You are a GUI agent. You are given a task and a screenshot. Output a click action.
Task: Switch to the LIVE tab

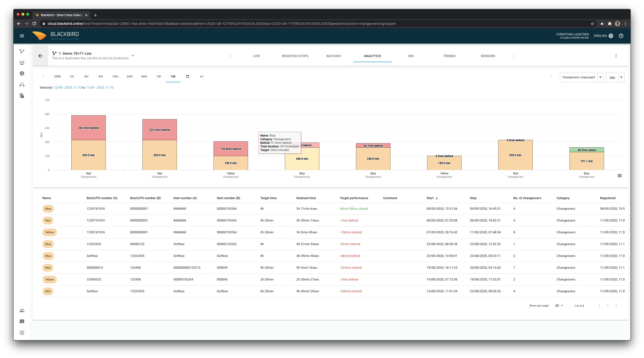[256, 56]
